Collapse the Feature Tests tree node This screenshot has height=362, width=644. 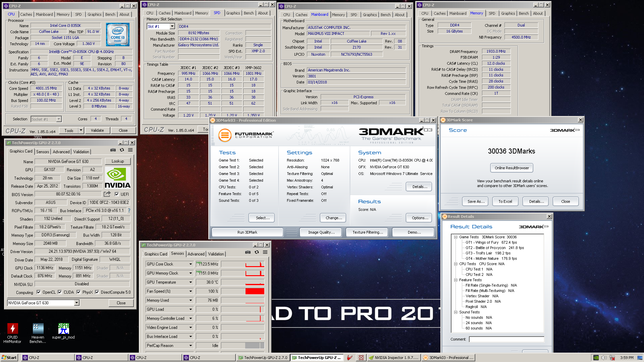point(455,280)
